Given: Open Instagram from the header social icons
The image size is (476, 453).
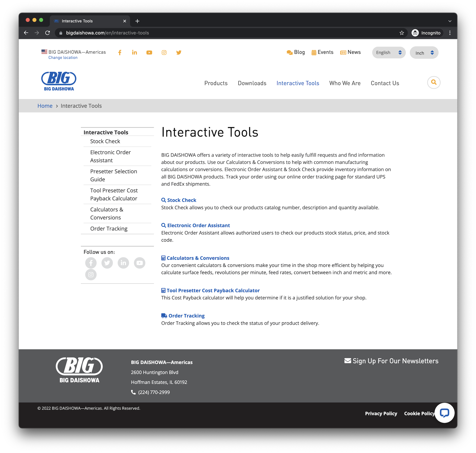Looking at the screenshot, I should [x=164, y=52].
